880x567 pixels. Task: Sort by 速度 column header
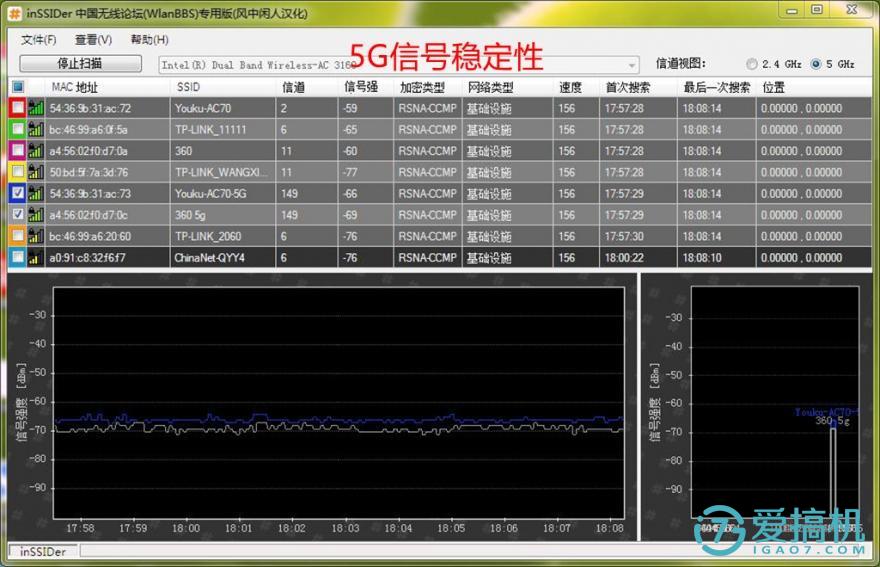click(x=576, y=87)
